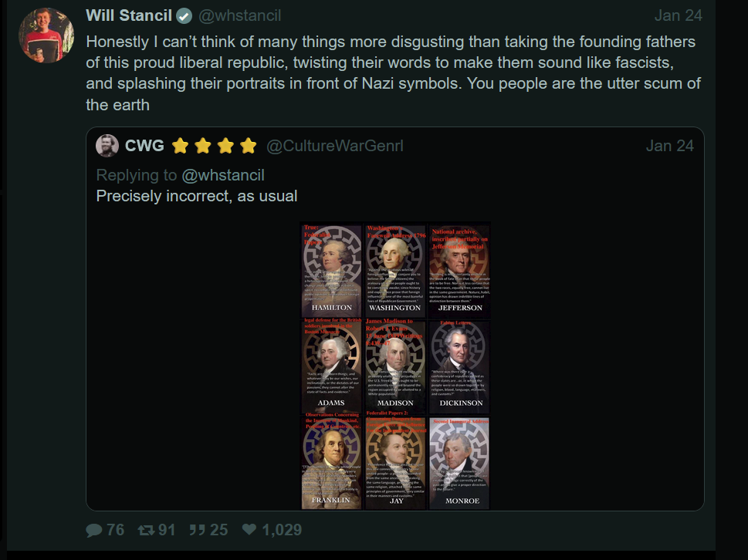Click the Monroe panel in the image
The width and height of the screenshot is (748, 560).
(461, 461)
